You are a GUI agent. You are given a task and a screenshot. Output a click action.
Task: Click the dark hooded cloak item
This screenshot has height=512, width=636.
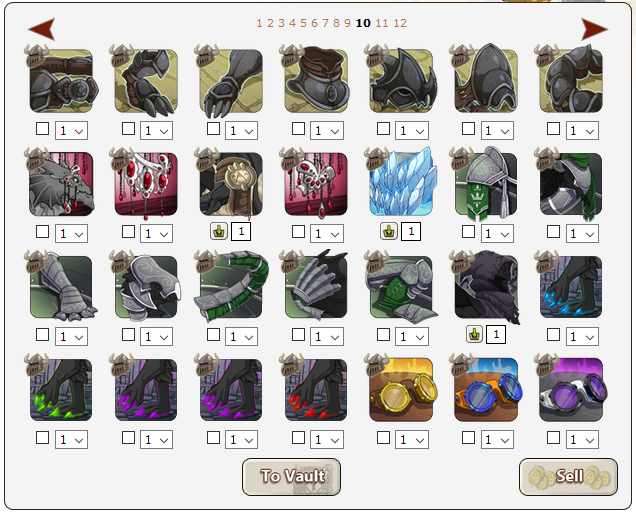[486, 286]
